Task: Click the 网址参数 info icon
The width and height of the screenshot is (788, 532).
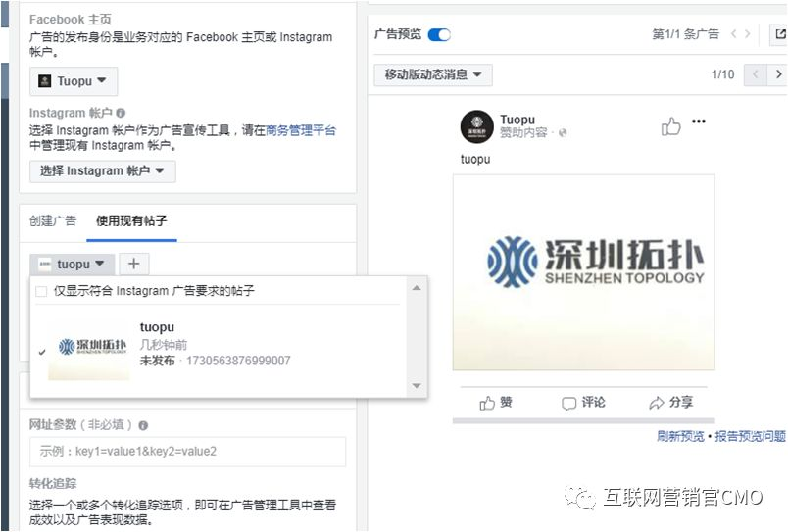Action: [143, 425]
